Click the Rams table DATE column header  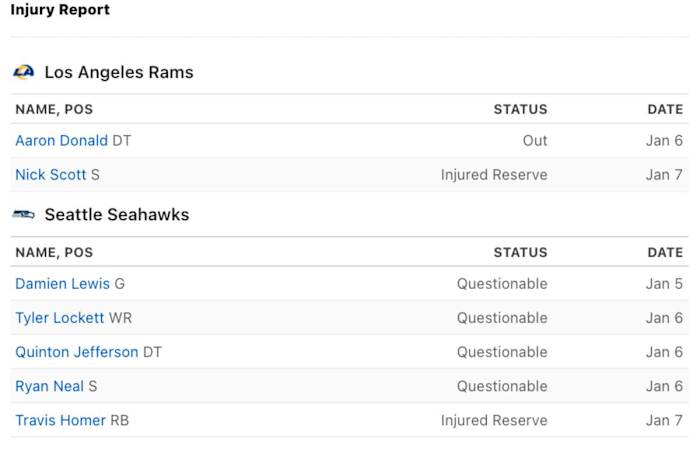pos(665,109)
